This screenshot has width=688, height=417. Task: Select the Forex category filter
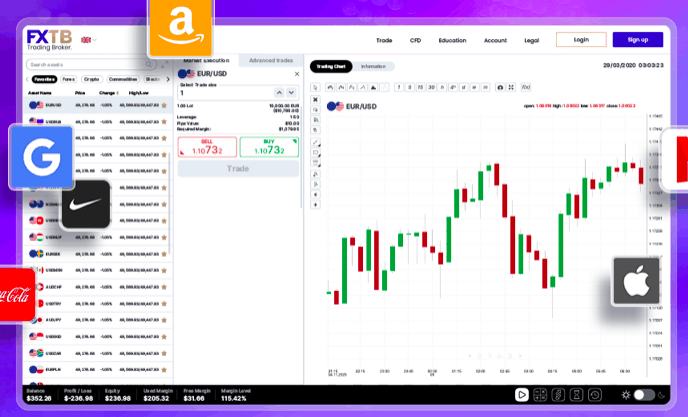(68, 79)
